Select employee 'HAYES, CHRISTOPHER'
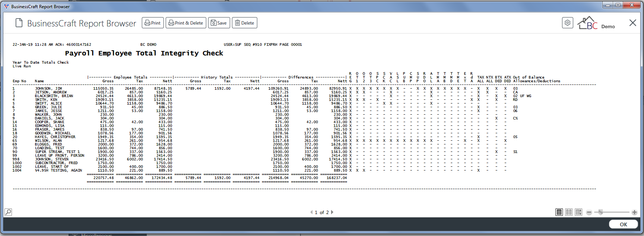 click(x=55, y=137)
